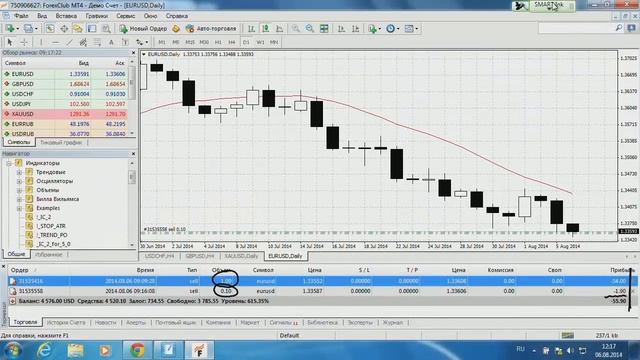640x360 pixels.
Task: Open the Журнал terminal tab
Action: pyautogui.click(x=392, y=322)
